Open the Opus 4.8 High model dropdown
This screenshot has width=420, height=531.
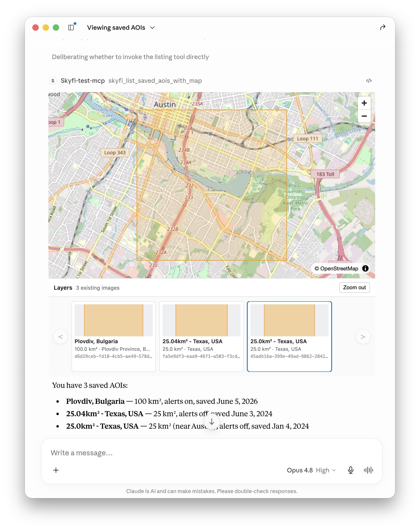point(311,470)
